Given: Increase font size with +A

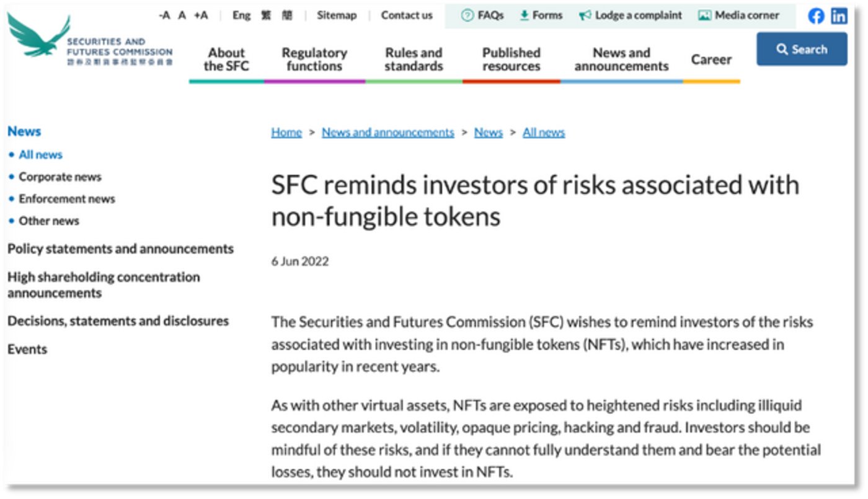Looking at the screenshot, I should click(201, 15).
